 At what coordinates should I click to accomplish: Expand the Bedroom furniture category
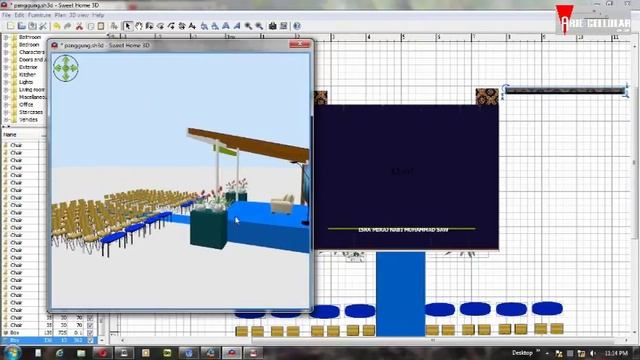click(x=6, y=44)
